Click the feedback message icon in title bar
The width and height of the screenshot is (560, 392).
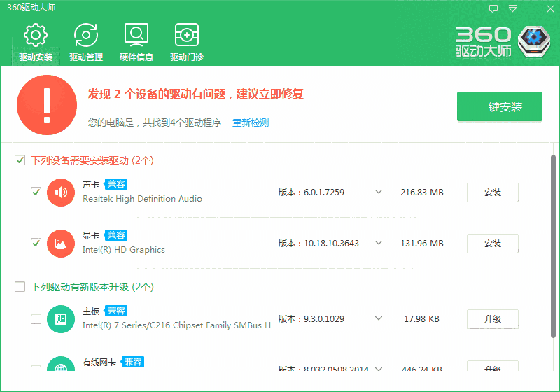tap(493, 9)
